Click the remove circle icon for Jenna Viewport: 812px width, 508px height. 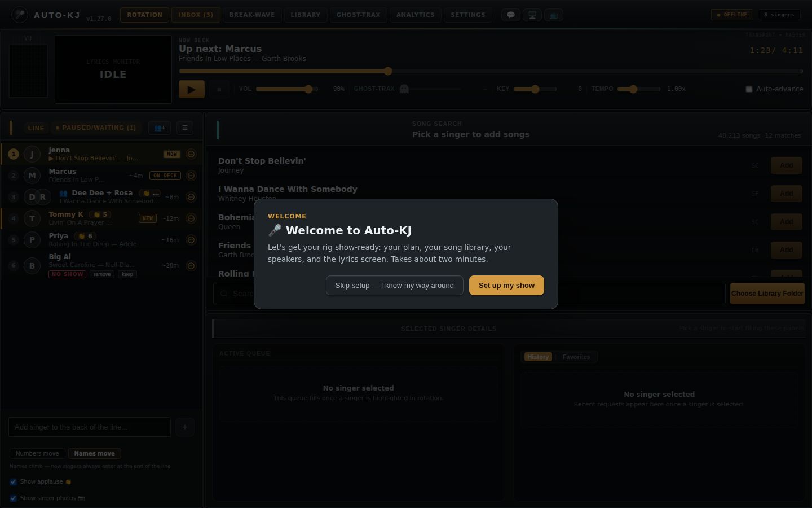[x=191, y=154]
